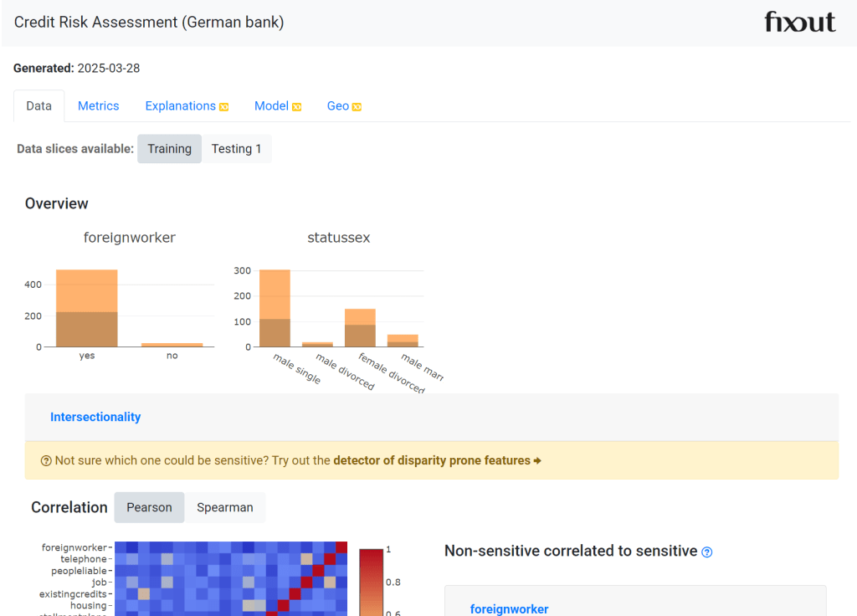Click the yellow badge beside Geo tab
Viewport: 857px width, 616px height.
tap(357, 107)
